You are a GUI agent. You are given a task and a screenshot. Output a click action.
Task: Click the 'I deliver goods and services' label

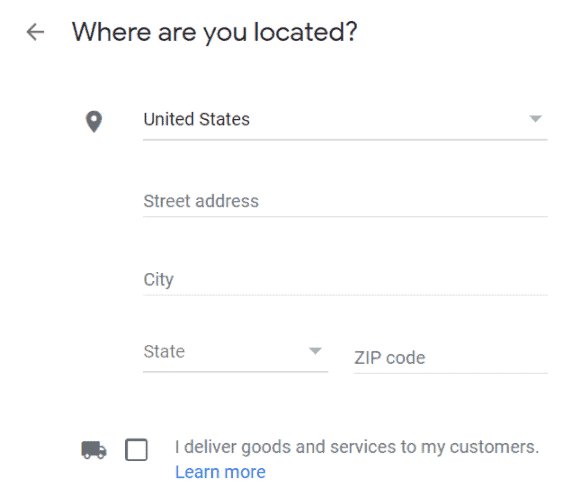coord(357,447)
